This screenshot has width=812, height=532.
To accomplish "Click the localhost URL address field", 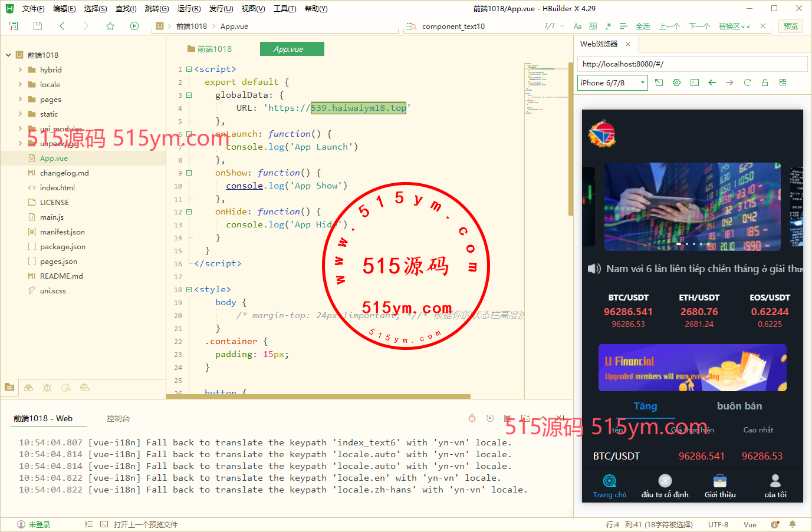I will tap(692, 64).
